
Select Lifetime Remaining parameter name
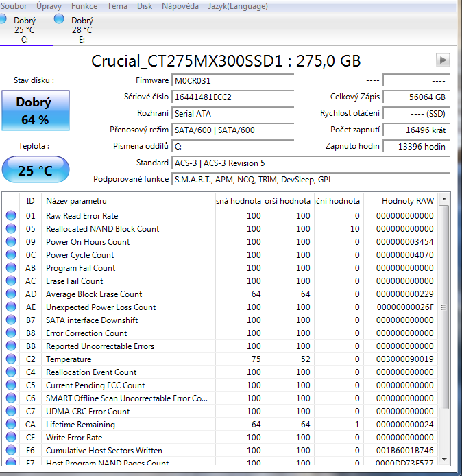click(80, 425)
